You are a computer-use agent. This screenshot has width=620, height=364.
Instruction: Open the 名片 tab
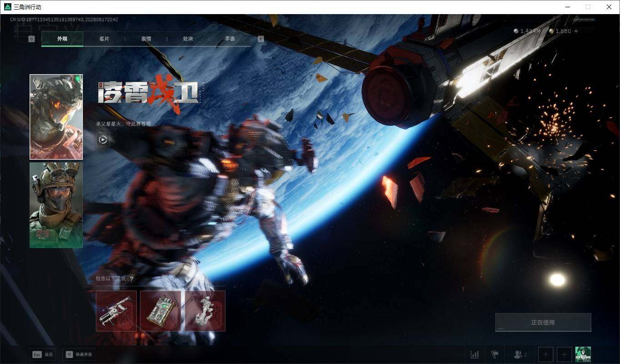point(104,39)
